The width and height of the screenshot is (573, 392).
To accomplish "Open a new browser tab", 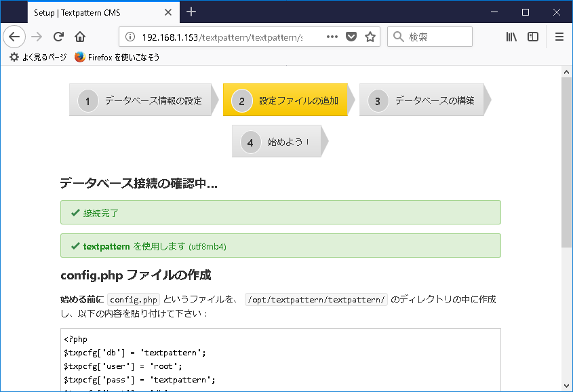I will tap(191, 12).
